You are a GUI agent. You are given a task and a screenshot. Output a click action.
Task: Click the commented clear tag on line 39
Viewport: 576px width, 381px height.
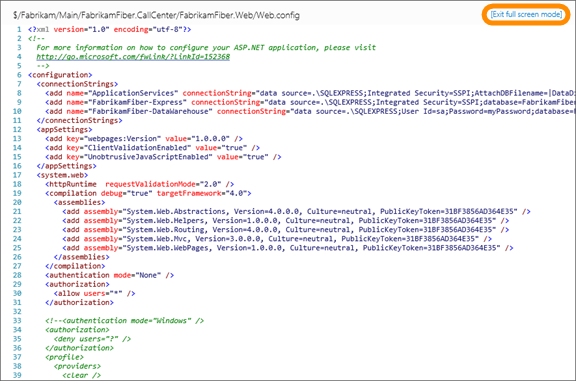click(x=82, y=375)
